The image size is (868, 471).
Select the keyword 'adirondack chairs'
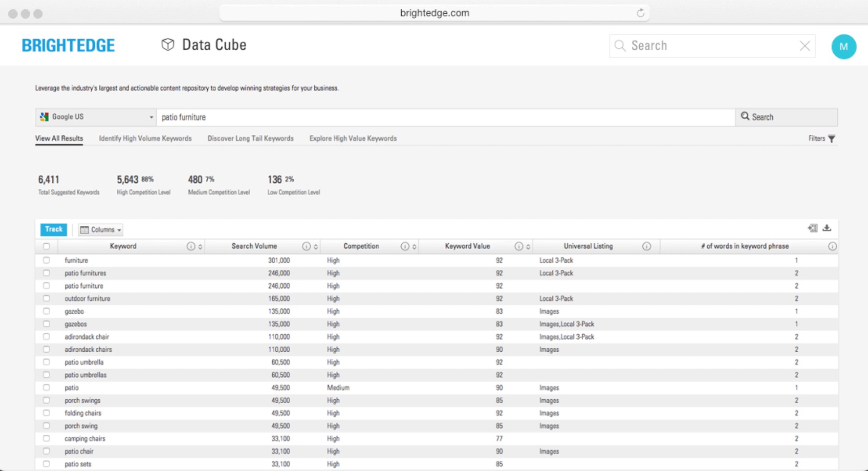click(x=88, y=350)
